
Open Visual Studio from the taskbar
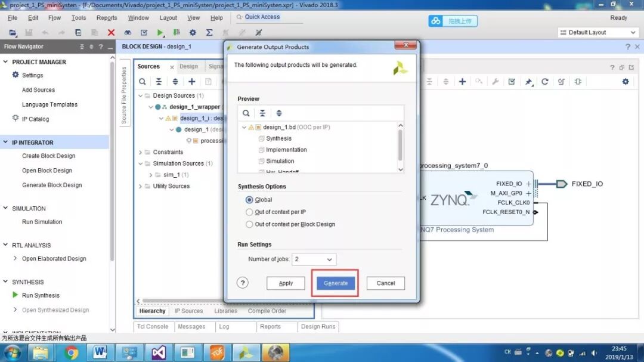pyautogui.click(x=158, y=352)
